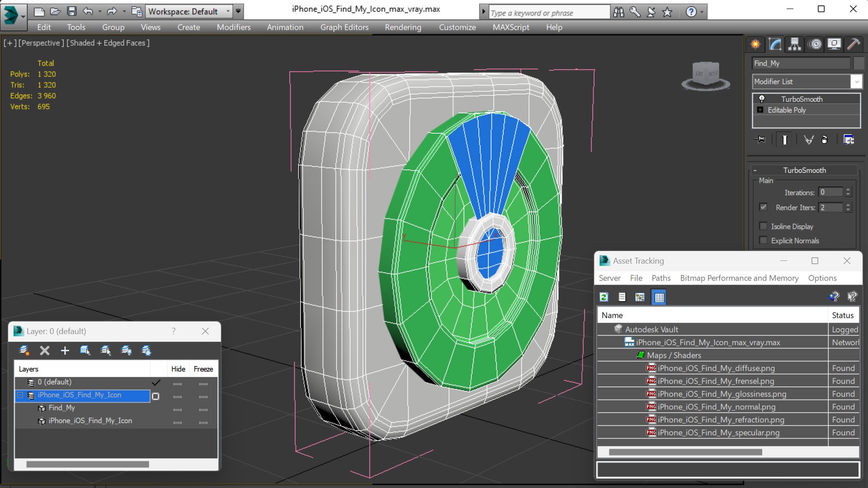This screenshot has width=868, height=488.
Task: Collapse the TurboSmooth rollout
Action: coord(755,170)
